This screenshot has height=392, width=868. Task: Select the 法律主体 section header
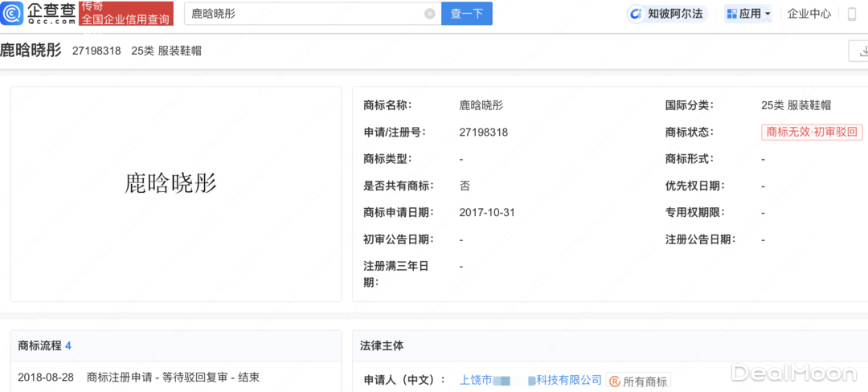[x=382, y=345]
